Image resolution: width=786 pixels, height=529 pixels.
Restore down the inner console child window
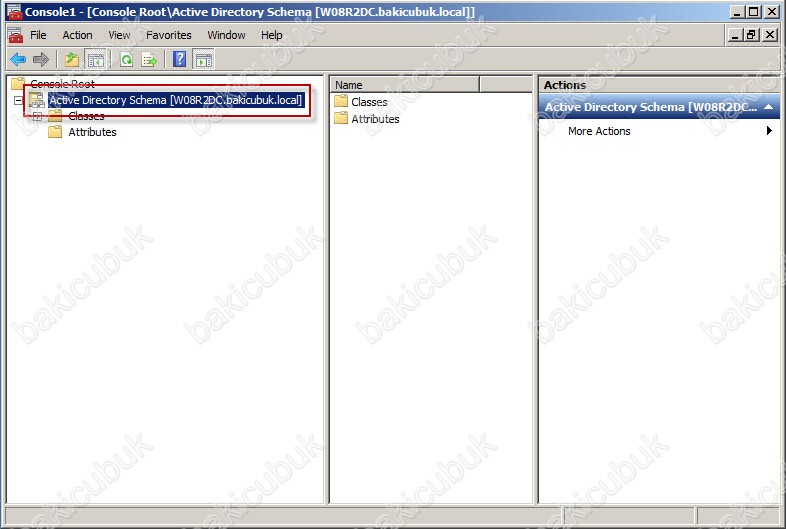pyautogui.click(x=751, y=35)
